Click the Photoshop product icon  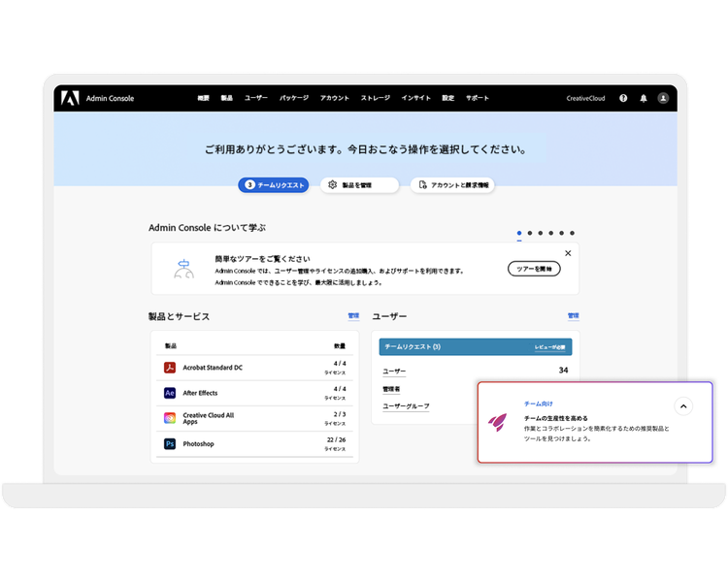pos(170,443)
